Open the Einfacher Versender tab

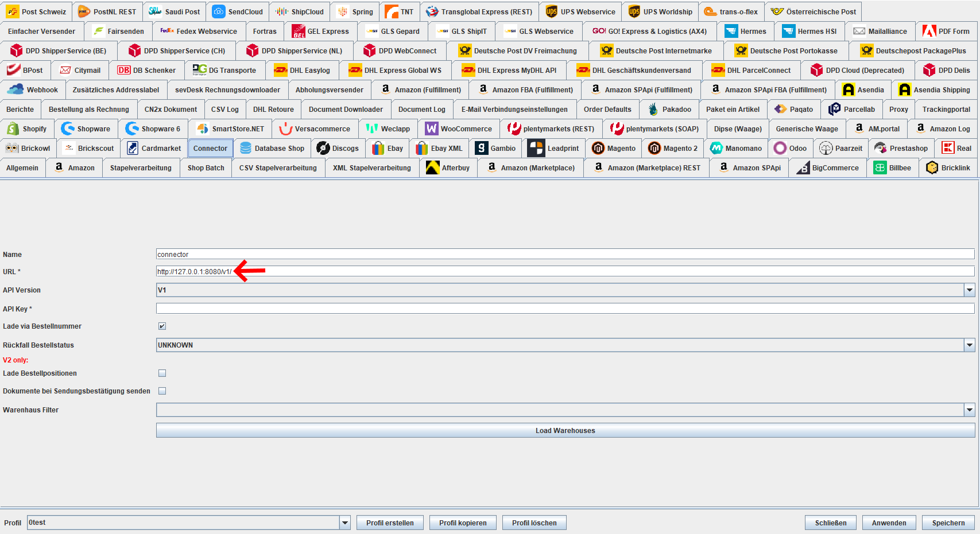[x=41, y=31]
